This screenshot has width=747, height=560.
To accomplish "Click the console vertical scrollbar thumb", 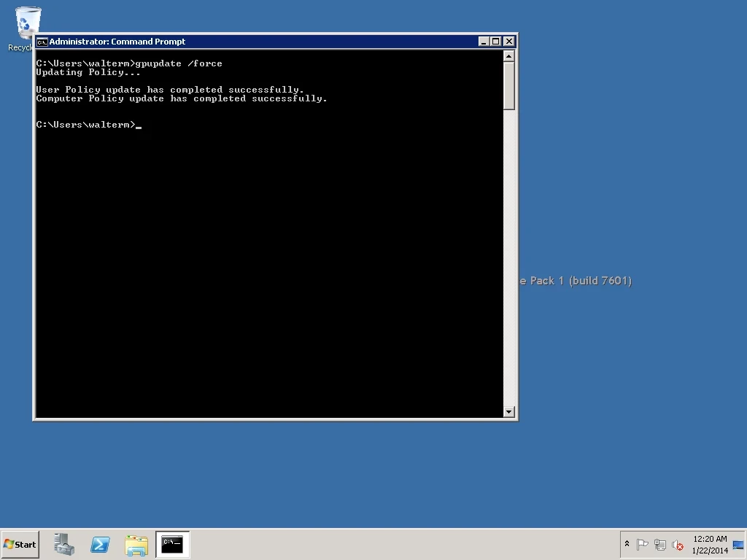I will coord(509,85).
